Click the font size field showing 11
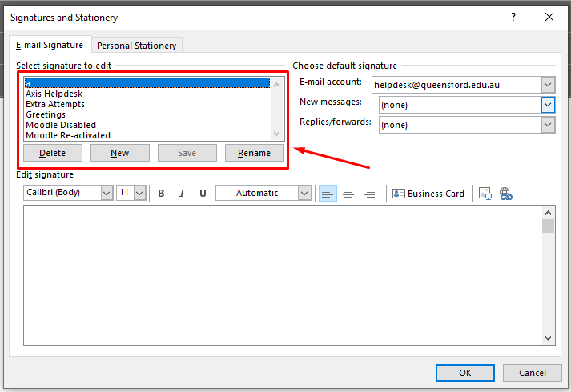The width and height of the screenshot is (571, 392). 125,193
